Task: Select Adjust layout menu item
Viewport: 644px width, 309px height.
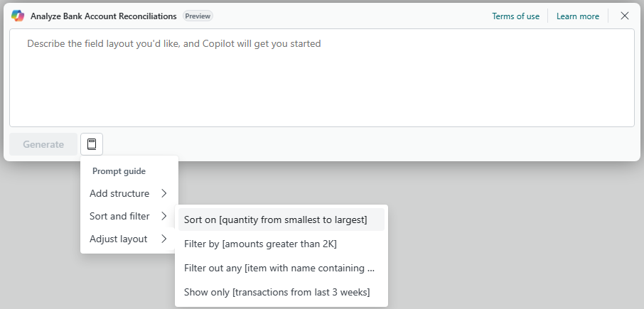Action: pyautogui.click(x=129, y=239)
